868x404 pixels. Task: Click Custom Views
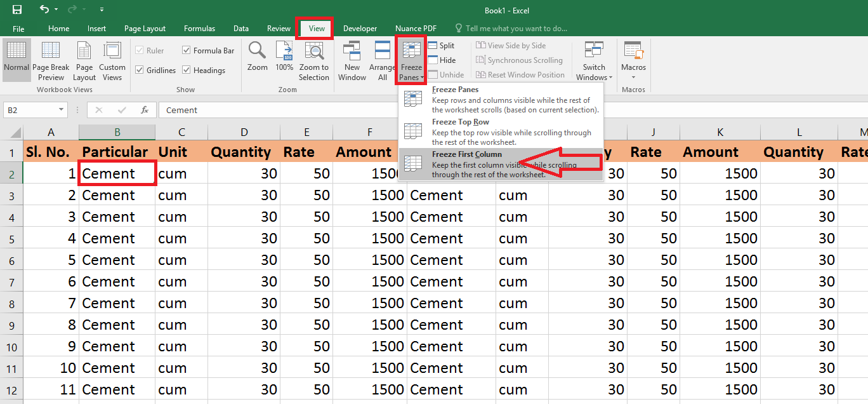point(112,60)
